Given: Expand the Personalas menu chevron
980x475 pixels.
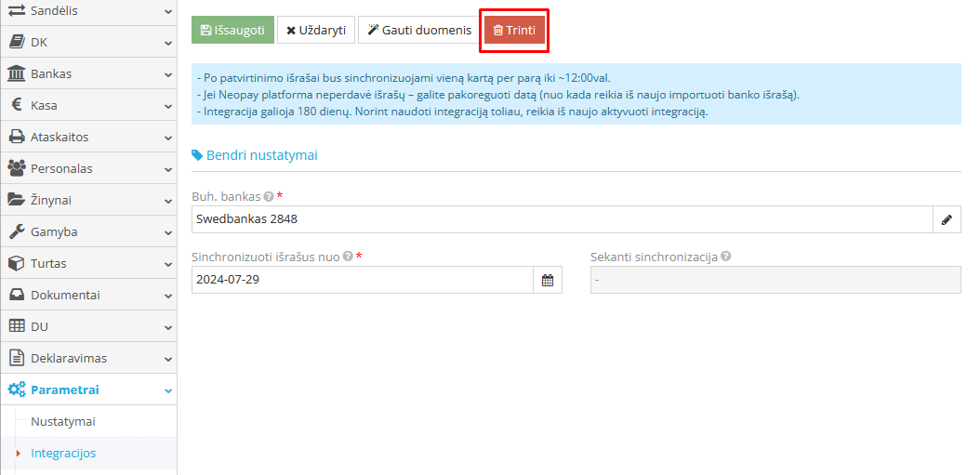Looking at the screenshot, I should pyautogui.click(x=167, y=169).
